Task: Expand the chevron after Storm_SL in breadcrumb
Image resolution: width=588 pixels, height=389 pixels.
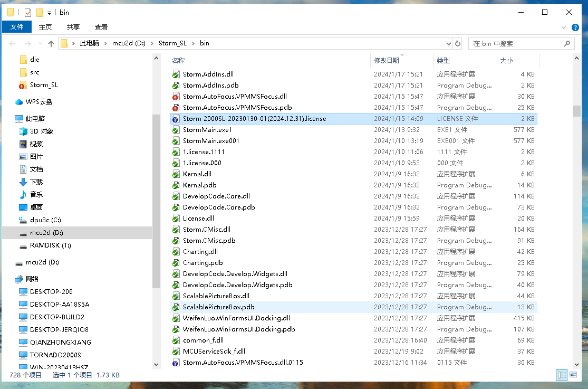Action: coord(193,44)
